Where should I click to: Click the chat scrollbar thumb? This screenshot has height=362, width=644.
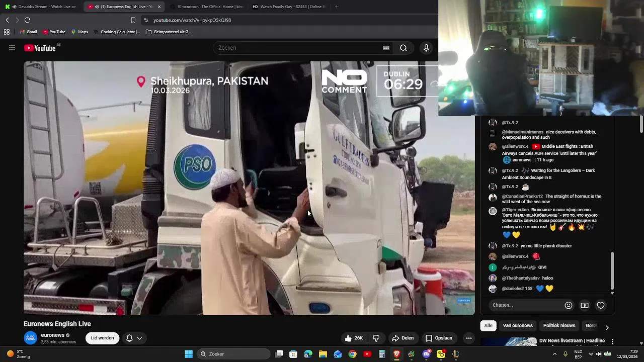coord(612,271)
